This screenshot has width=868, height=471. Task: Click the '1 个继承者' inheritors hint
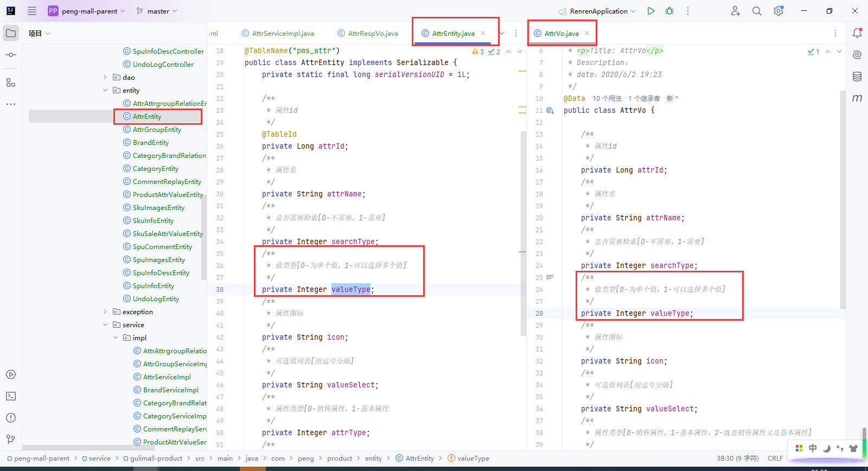pyautogui.click(x=644, y=98)
